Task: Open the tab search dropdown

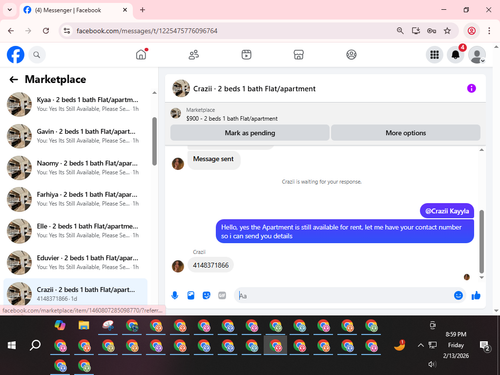Action: point(10,10)
